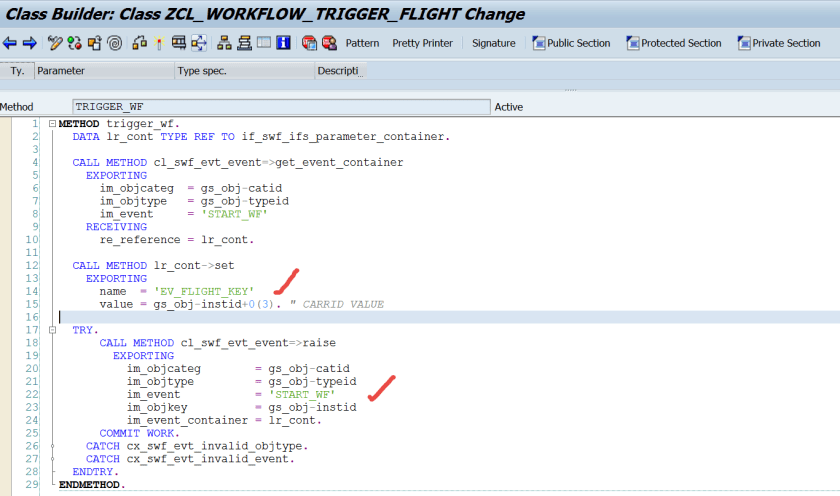Open Other Object icon in toolbar
This screenshot has width=840, height=496.
95,43
